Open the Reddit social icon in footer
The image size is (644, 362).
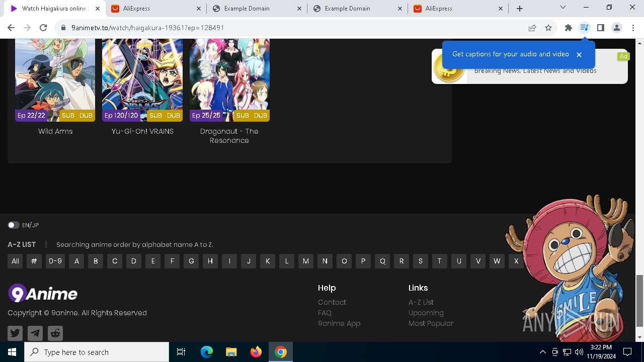point(55,333)
